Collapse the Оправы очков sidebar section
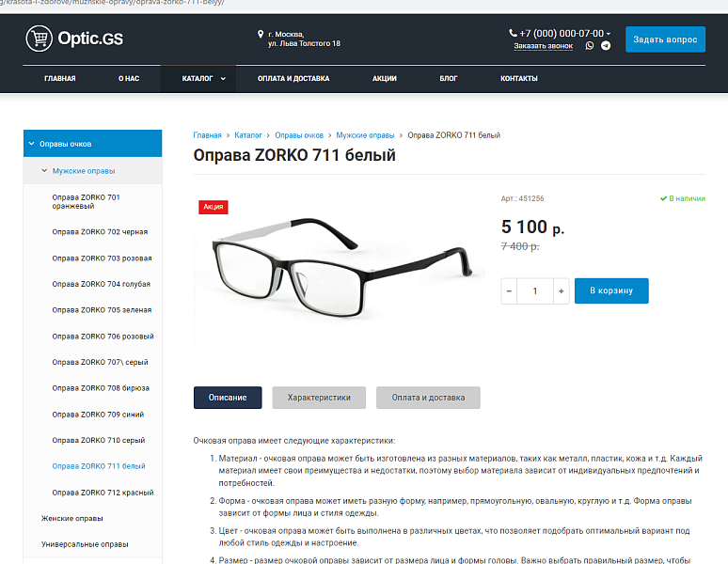 31,144
